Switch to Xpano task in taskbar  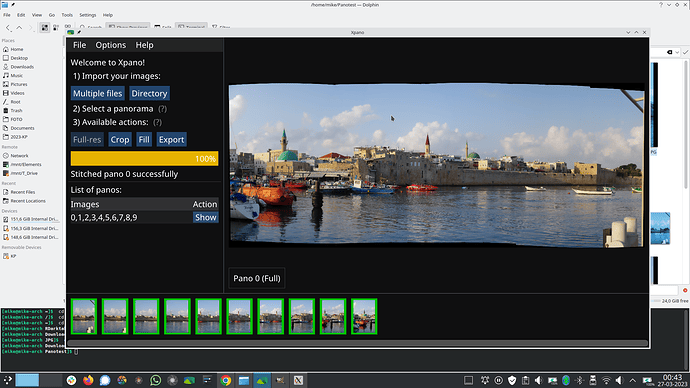click(262, 380)
